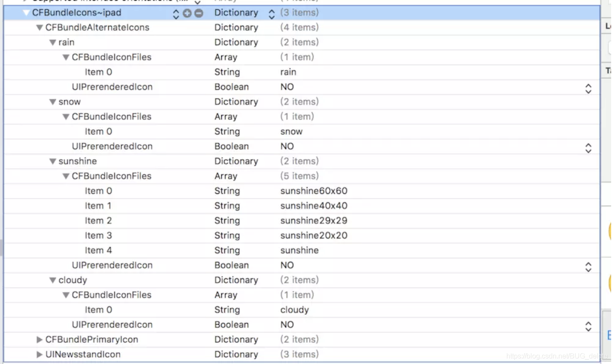
Task: Select the string value 'cloudy'
Action: click(x=295, y=310)
